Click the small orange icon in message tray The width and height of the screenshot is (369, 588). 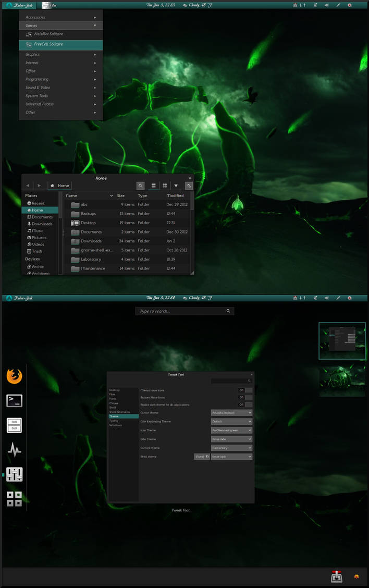point(356,577)
